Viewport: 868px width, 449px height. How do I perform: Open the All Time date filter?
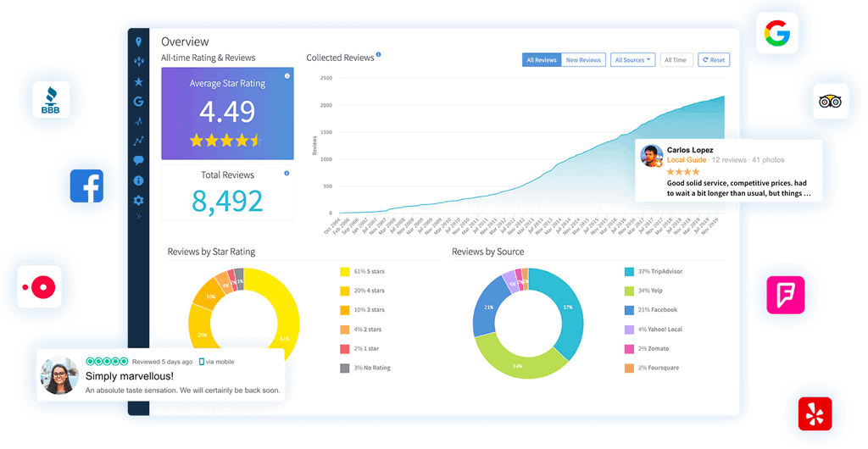(x=676, y=59)
